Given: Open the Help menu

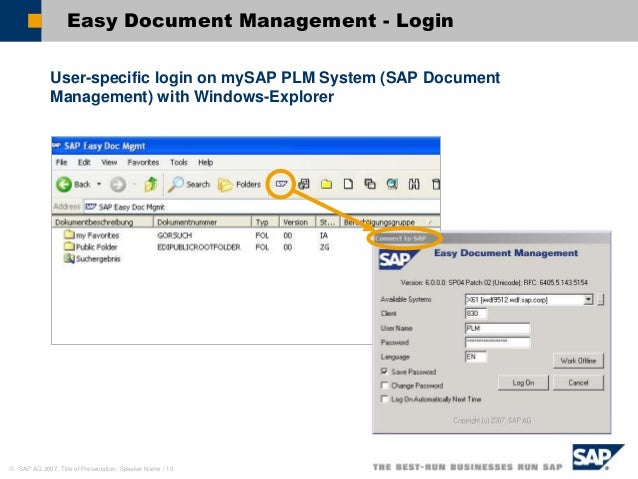Looking at the screenshot, I should click(205, 162).
